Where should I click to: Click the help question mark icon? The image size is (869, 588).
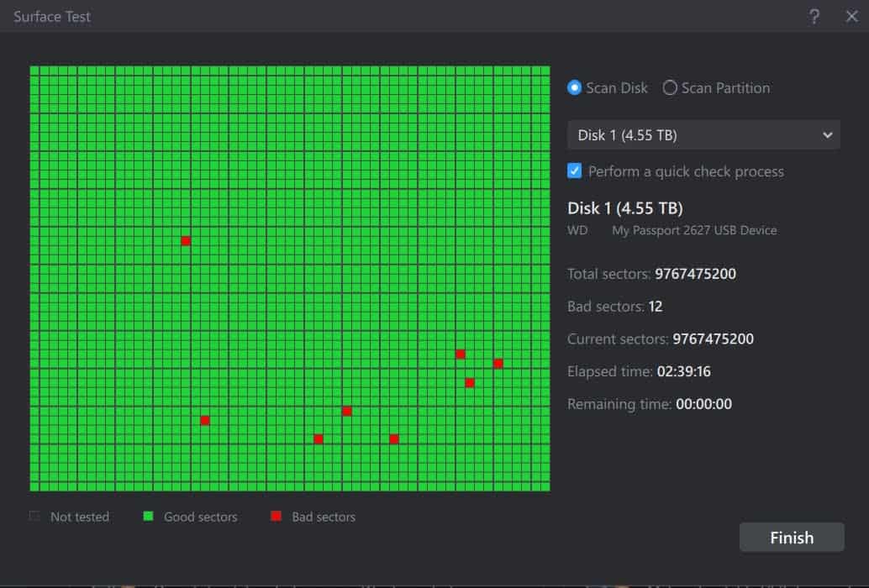pyautogui.click(x=814, y=17)
